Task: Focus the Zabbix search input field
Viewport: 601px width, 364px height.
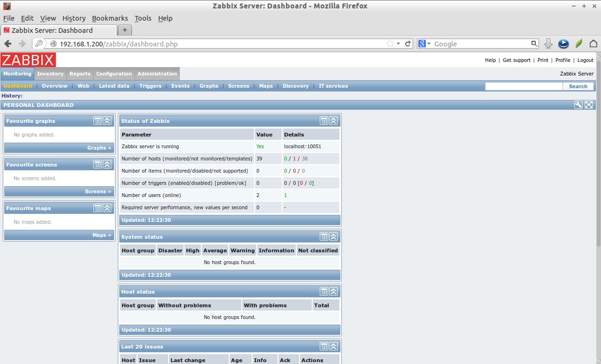Action: pyautogui.click(x=524, y=86)
